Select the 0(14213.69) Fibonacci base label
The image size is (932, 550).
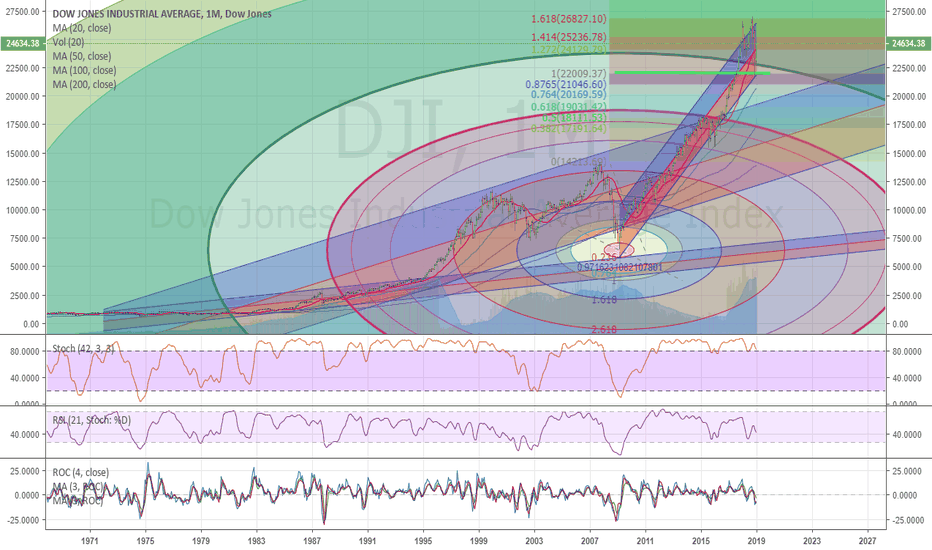click(579, 162)
